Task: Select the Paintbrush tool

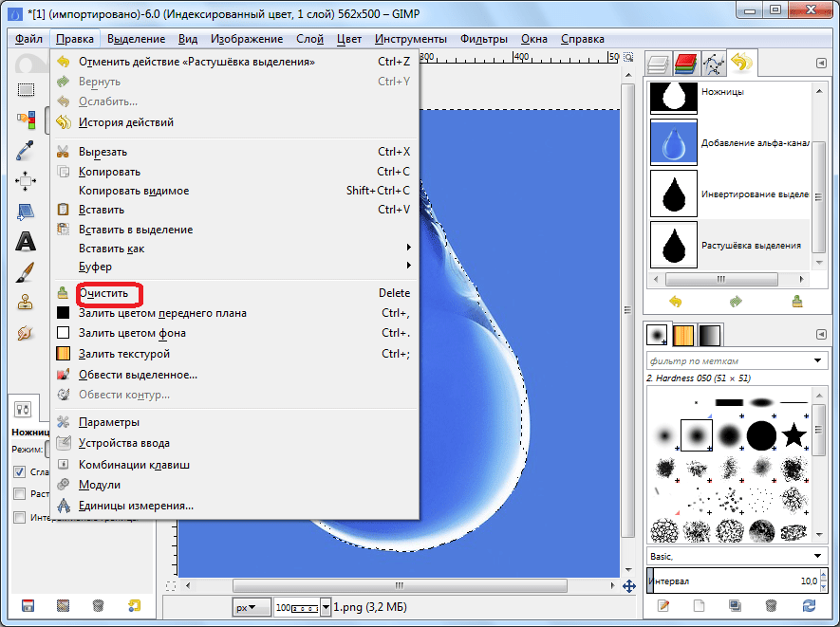Action: (26, 272)
